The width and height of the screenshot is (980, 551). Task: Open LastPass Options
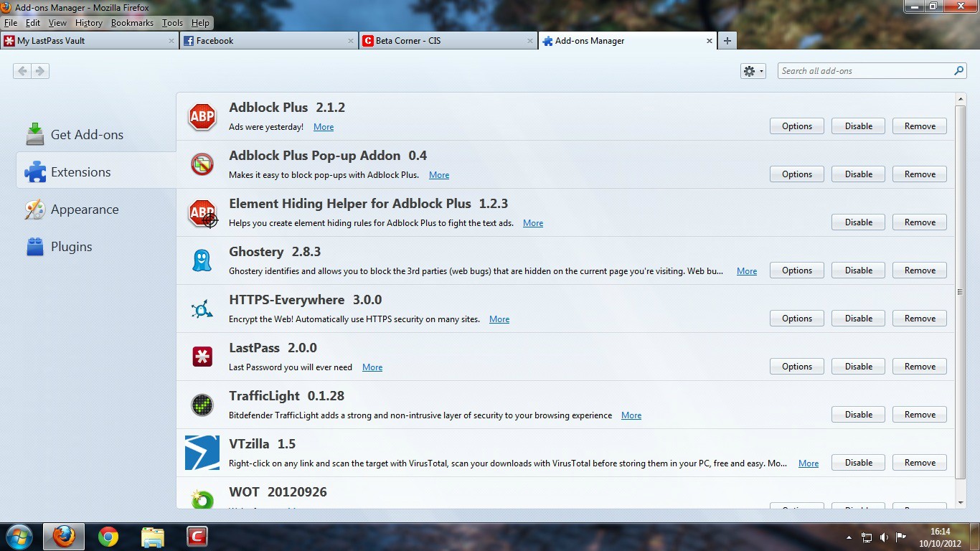click(797, 367)
